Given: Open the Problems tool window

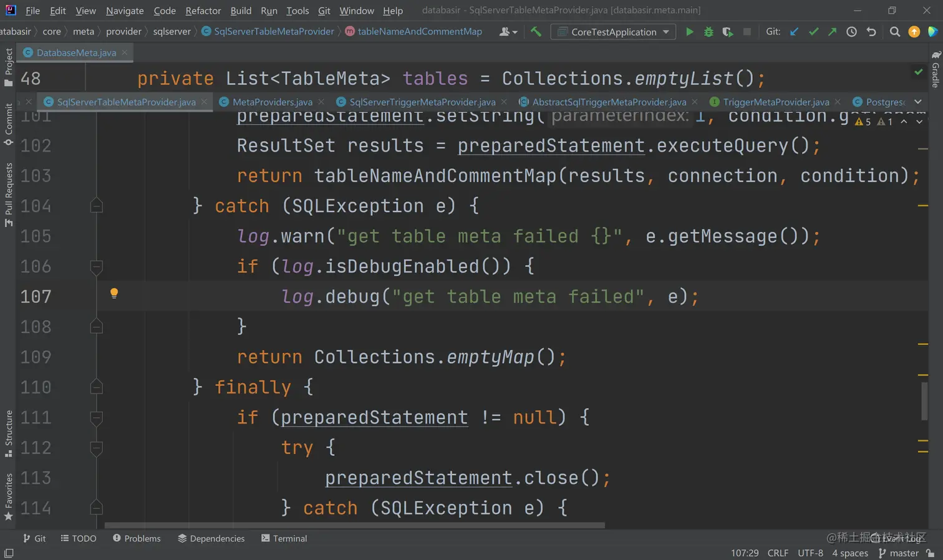Looking at the screenshot, I should click(x=137, y=538).
